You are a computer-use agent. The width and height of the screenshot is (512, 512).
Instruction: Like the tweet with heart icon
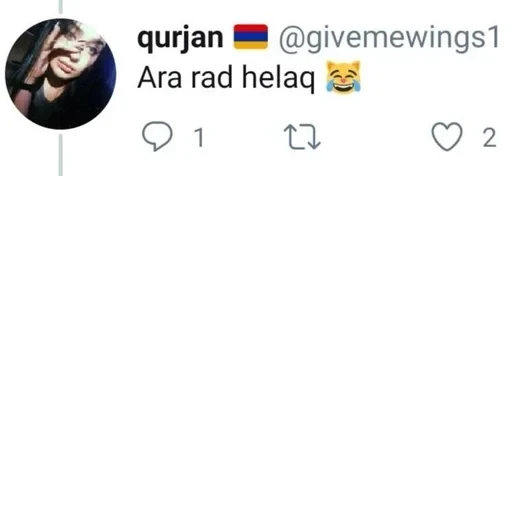pyautogui.click(x=447, y=136)
